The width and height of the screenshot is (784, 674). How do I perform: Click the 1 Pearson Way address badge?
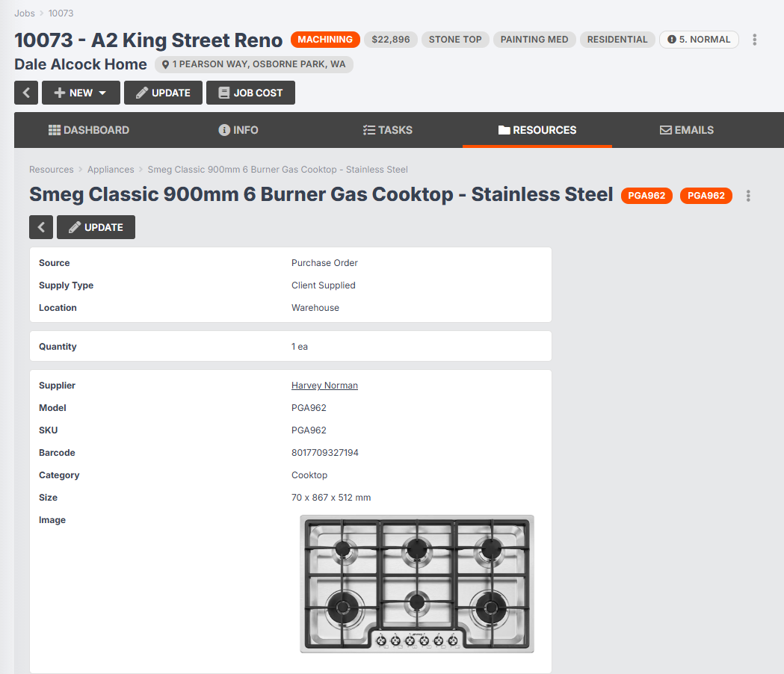pos(254,64)
